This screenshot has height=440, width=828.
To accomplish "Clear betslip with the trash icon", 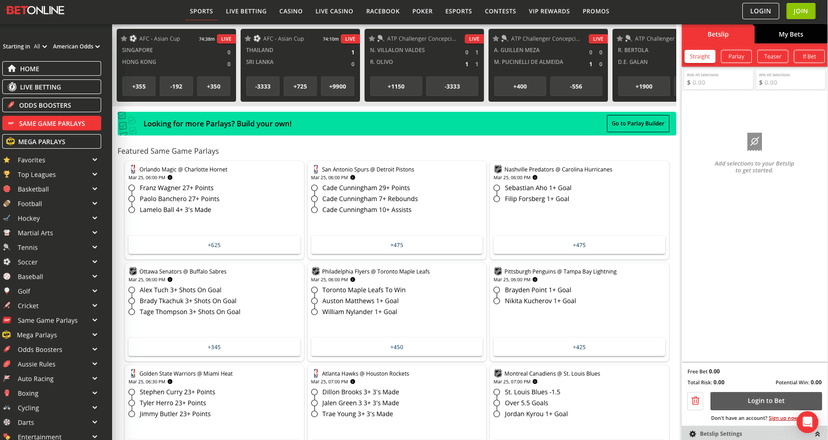I will coord(695,401).
